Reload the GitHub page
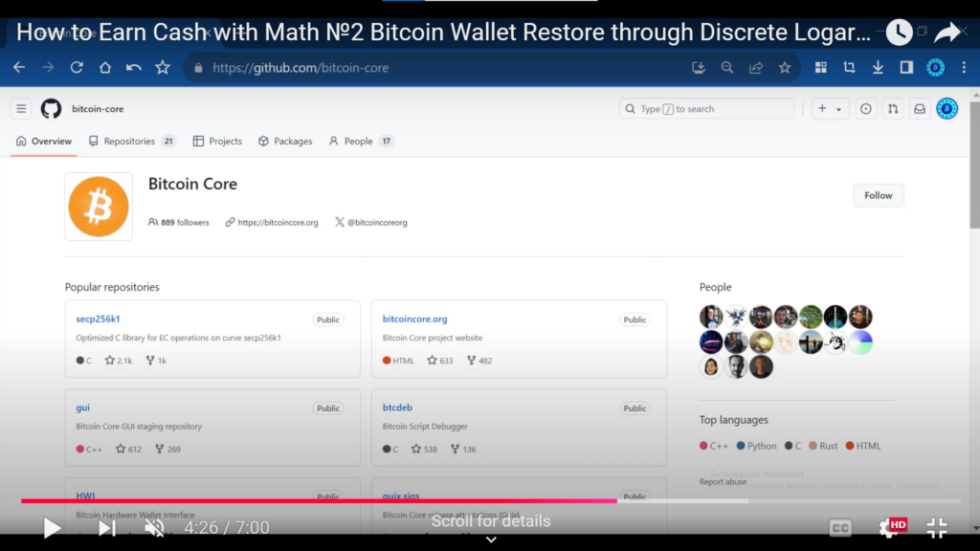 pyautogui.click(x=77, y=68)
